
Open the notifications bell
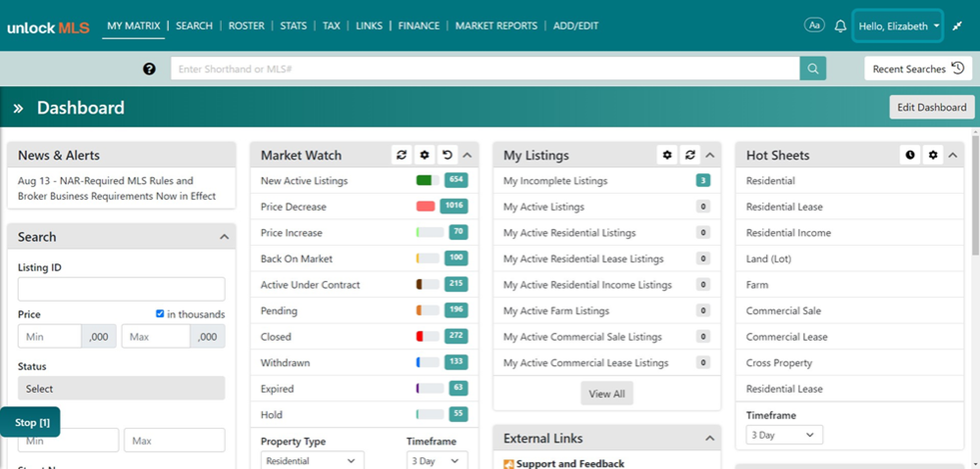point(840,26)
